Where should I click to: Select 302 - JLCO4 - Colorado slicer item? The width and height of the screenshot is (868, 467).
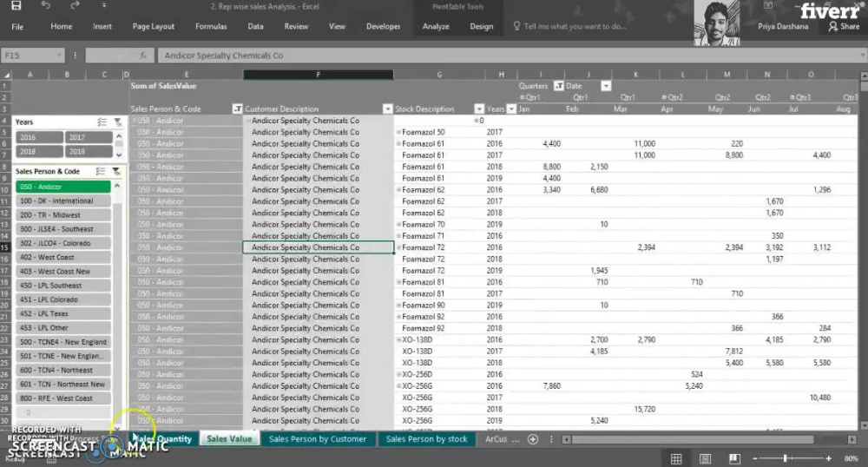(x=63, y=243)
